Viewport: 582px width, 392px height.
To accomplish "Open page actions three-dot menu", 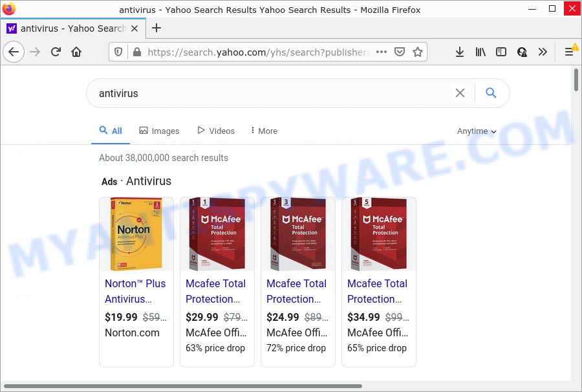I will click(382, 52).
